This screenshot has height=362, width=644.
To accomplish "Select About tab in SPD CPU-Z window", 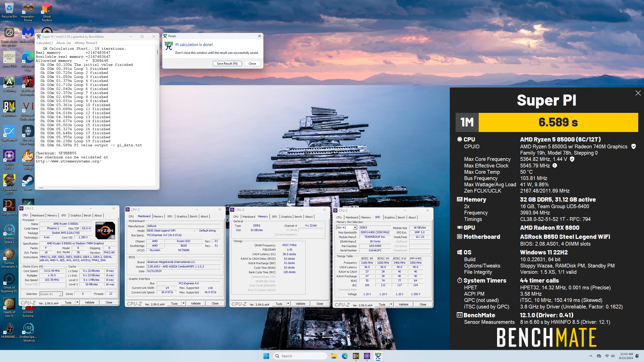I will [x=412, y=217].
